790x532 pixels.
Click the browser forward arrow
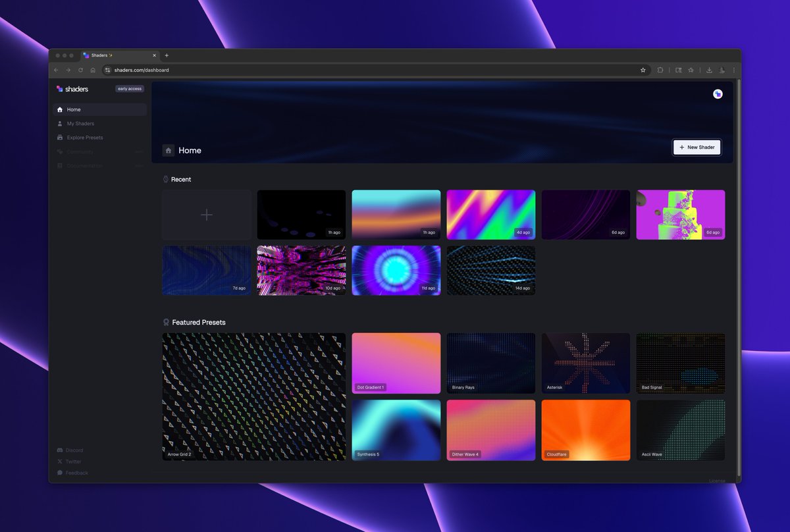pos(68,70)
